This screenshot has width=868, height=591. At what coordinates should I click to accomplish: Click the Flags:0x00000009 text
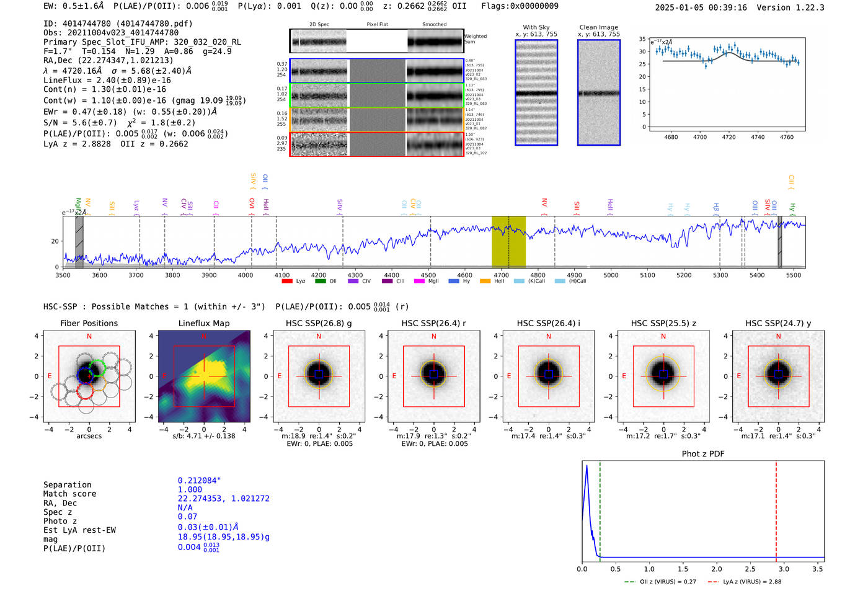point(520,6)
